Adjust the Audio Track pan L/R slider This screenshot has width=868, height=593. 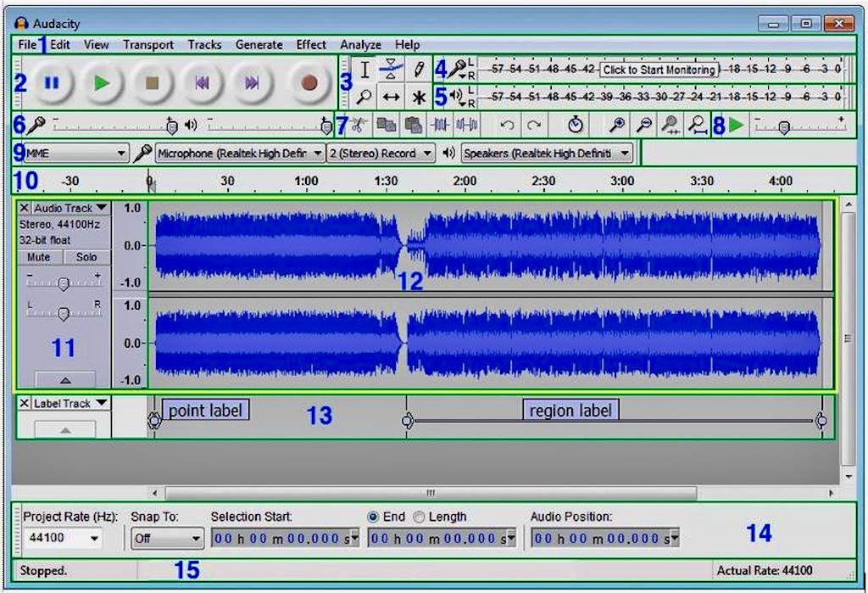(64, 312)
